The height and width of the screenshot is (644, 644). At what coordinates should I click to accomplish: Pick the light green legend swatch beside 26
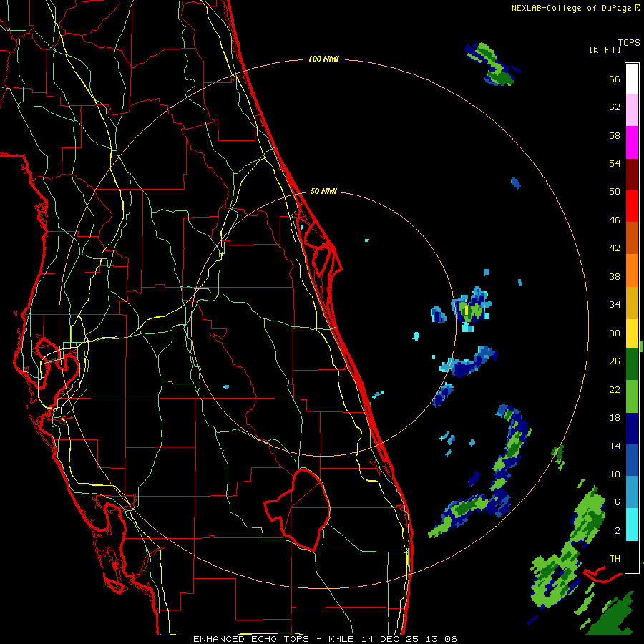[632, 396]
